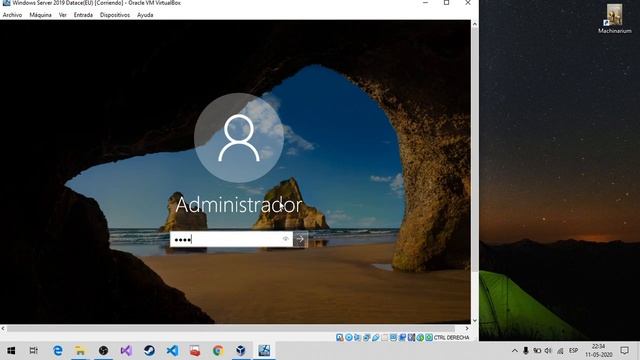Open the volume control in the system tray
This screenshot has width=640, height=360.
[548, 351]
